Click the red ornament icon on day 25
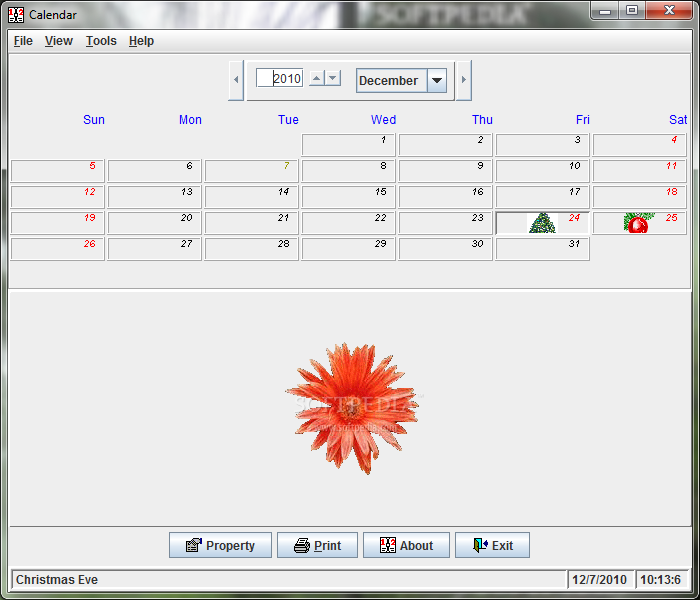The image size is (700, 600). [x=638, y=223]
